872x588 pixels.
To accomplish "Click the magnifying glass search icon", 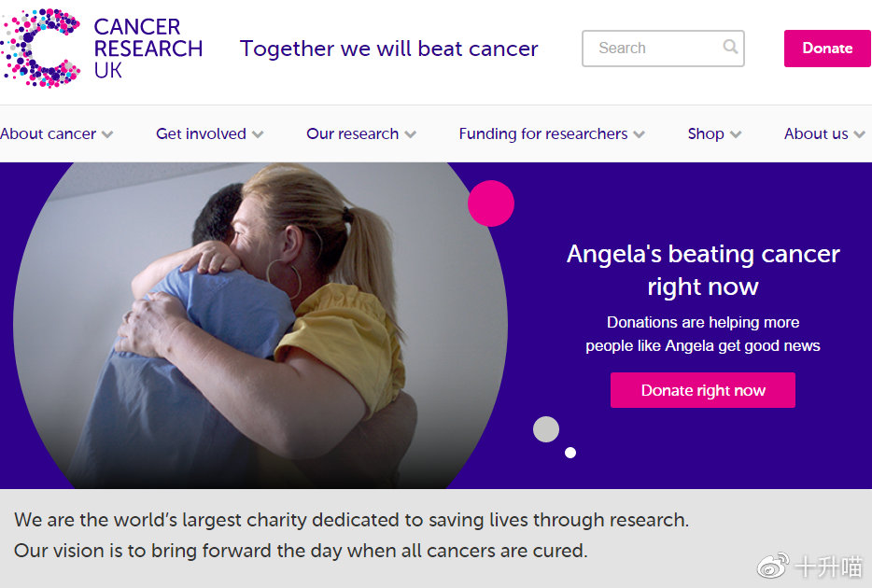I will point(730,47).
